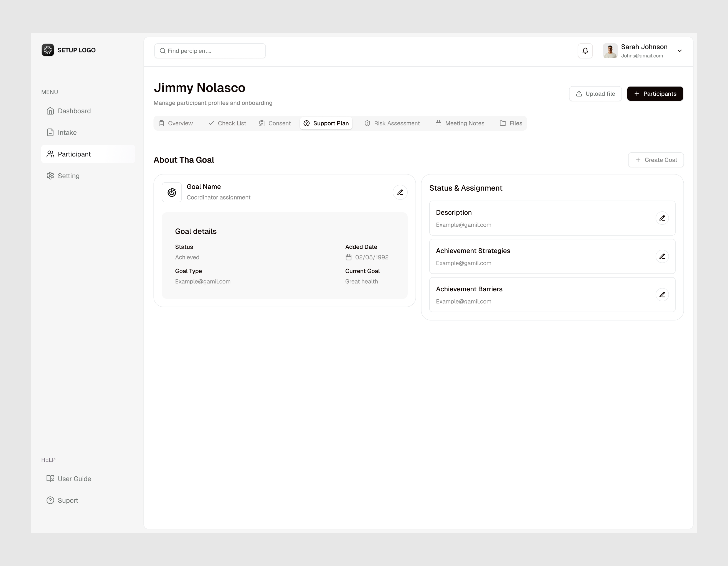Edit Achievement Barriers with the pencil icon

pos(662,294)
